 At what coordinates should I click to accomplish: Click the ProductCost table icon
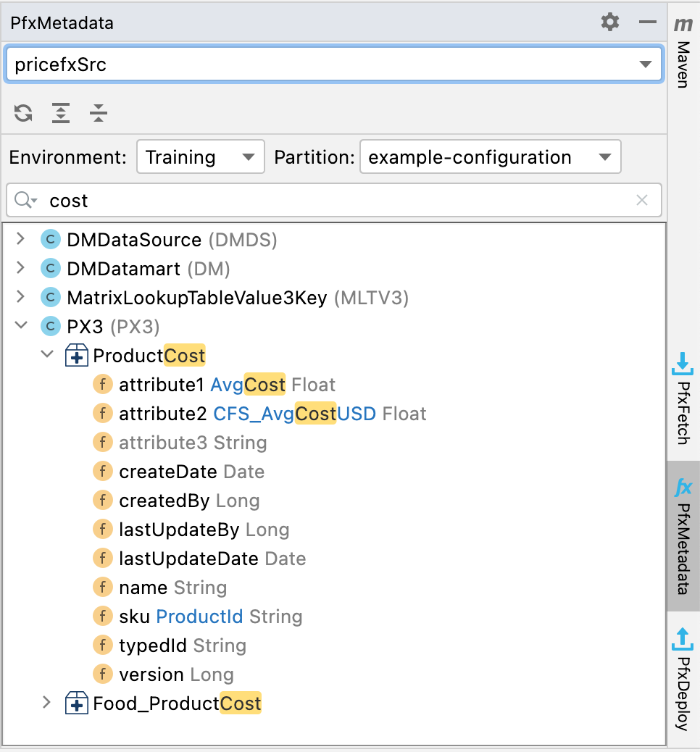coord(77,356)
